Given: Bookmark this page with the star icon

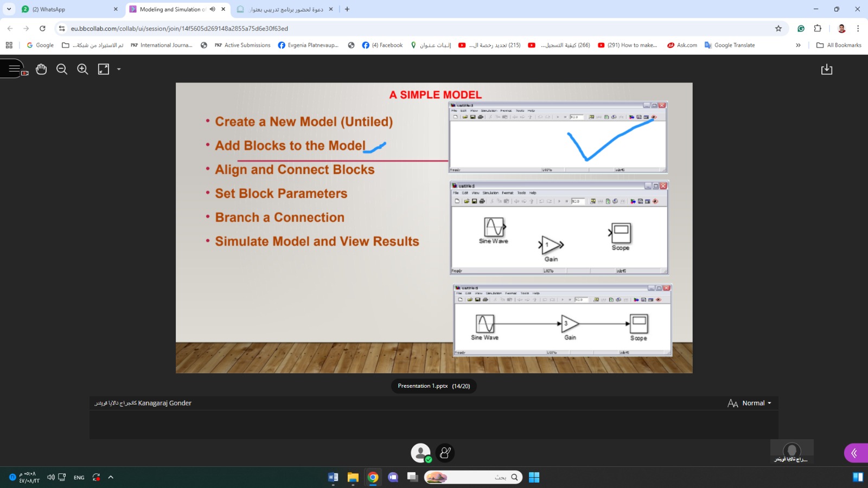Looking at the screenshot, I should pyautogui.click(x=778, y=28).
